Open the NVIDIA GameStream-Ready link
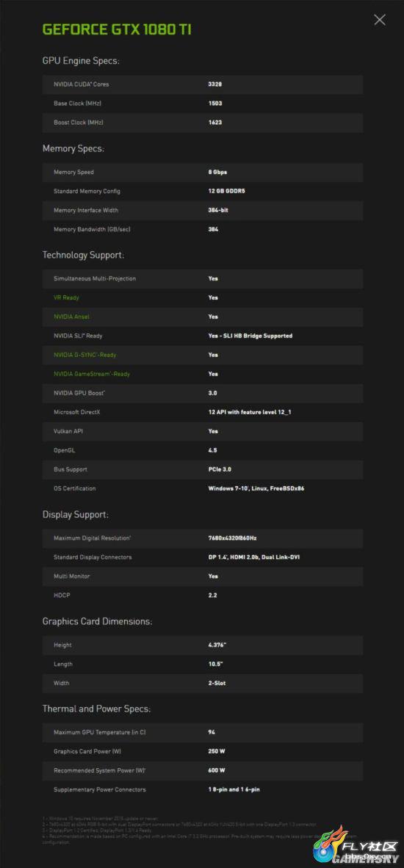Image resolution: width=404 pixels, height=868 pixels. tap(92, 375)
